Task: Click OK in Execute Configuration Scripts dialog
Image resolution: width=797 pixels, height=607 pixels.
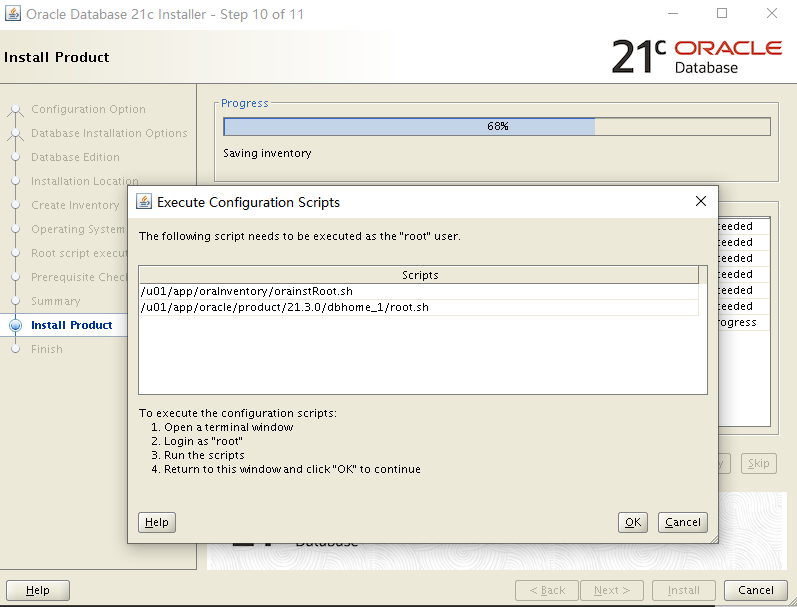Action: point(632,522)
